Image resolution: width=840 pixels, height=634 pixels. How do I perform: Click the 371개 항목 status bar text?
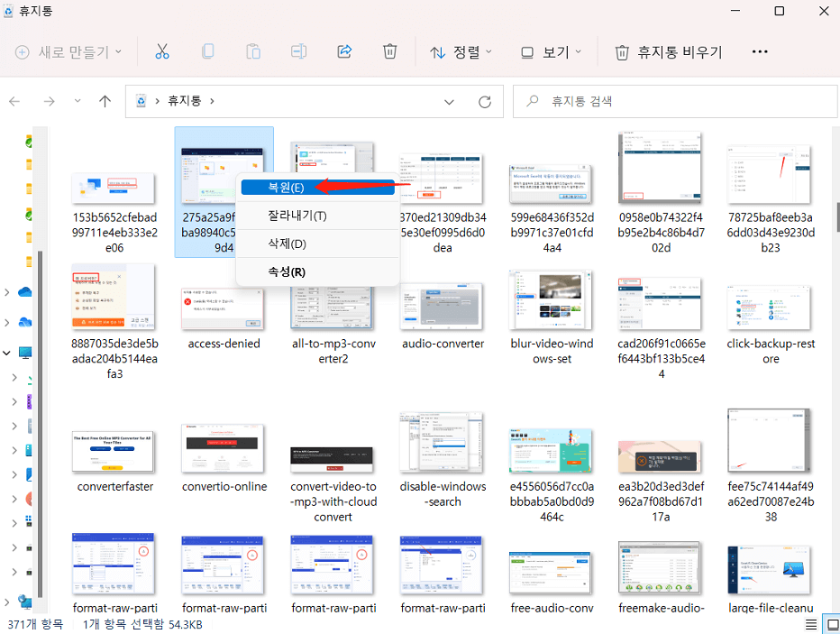(x=35, y=624)
